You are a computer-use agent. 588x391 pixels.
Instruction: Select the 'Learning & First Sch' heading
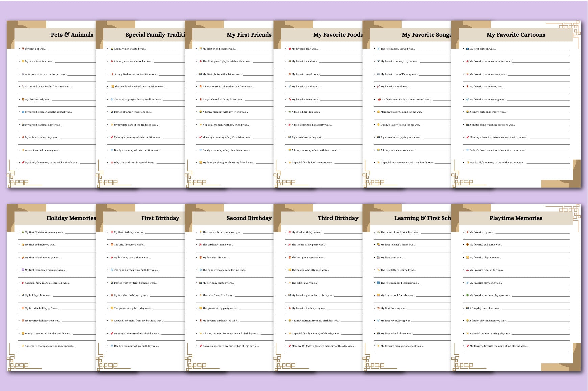tap(422, 218)
